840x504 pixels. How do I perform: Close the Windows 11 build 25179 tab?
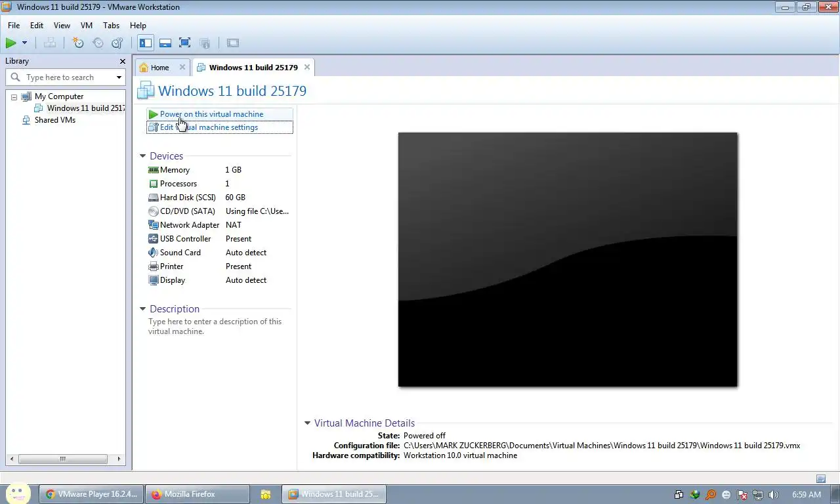coord(306,67)
